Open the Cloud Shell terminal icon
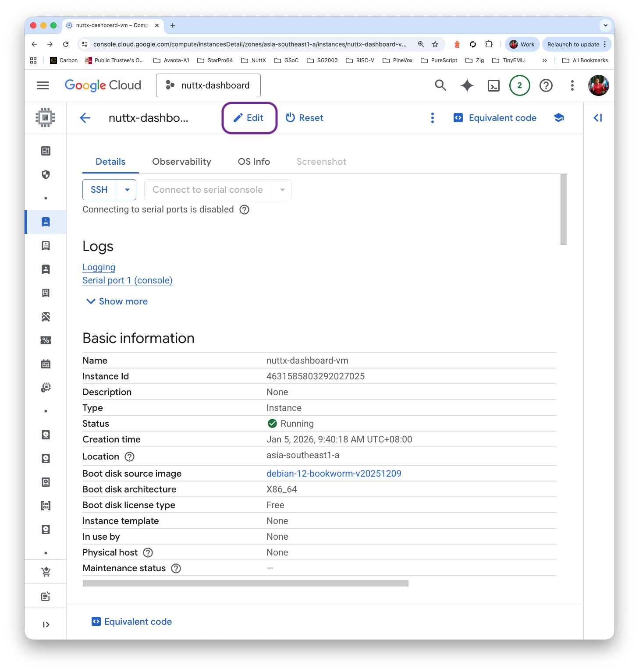 click(x=493, y=85)
